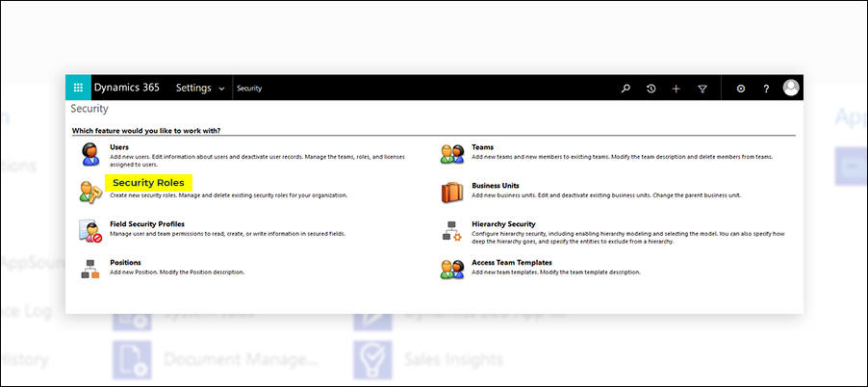Click the Field Security Profiles icon
This screenshot has width=868, height=387.
click(x=89, y=231)
